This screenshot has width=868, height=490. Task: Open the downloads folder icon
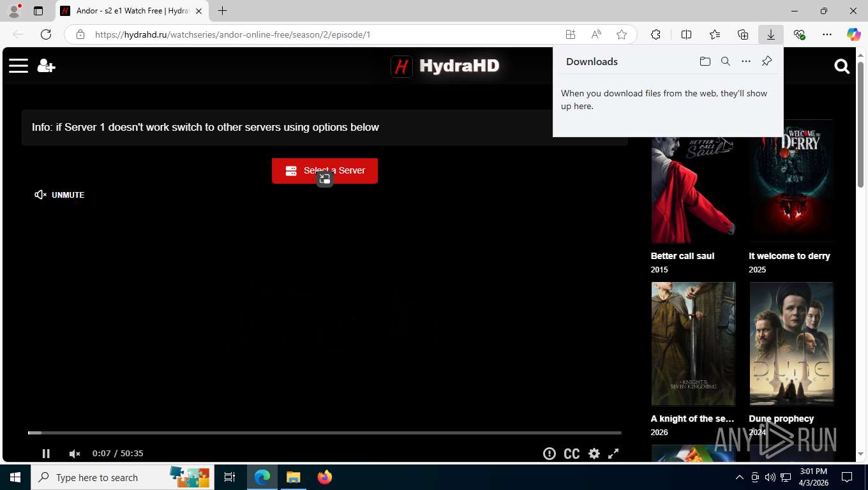(705, 61)
